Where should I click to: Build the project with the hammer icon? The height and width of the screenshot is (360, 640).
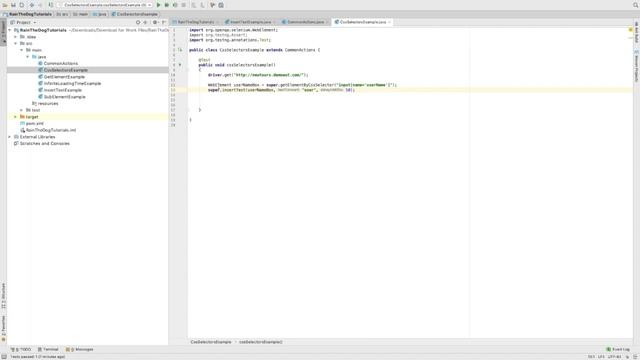(x=51, y=5)
